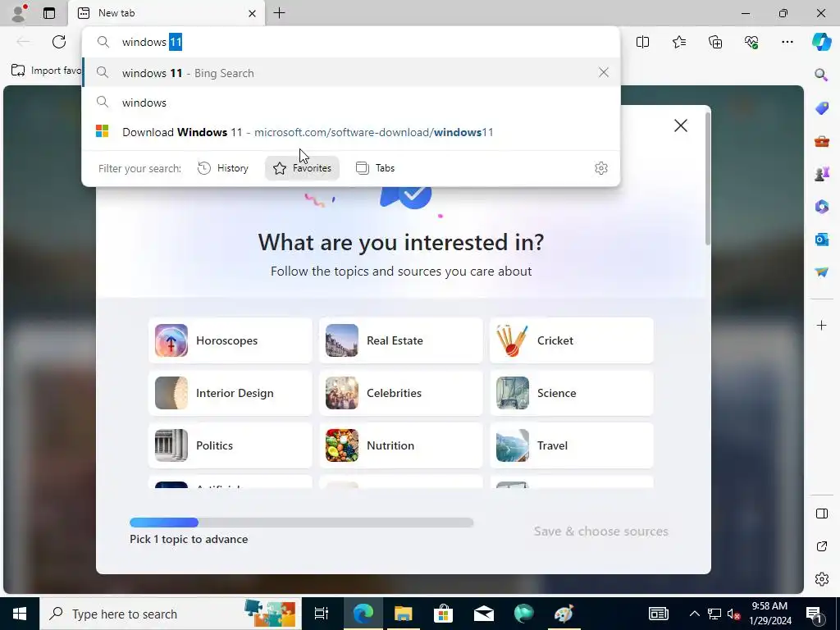Open search filter settings gear
Viewport: 840px width, 630px height.
click(601, 168)
